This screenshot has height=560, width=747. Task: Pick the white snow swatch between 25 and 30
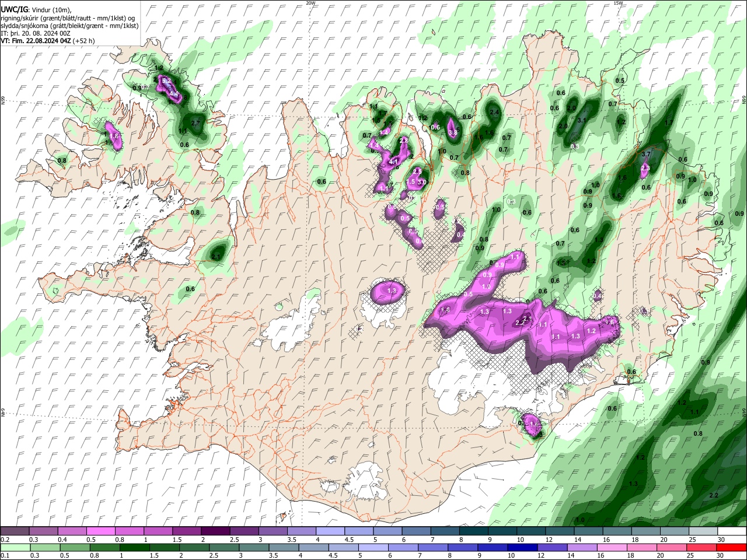pos(702,531)
